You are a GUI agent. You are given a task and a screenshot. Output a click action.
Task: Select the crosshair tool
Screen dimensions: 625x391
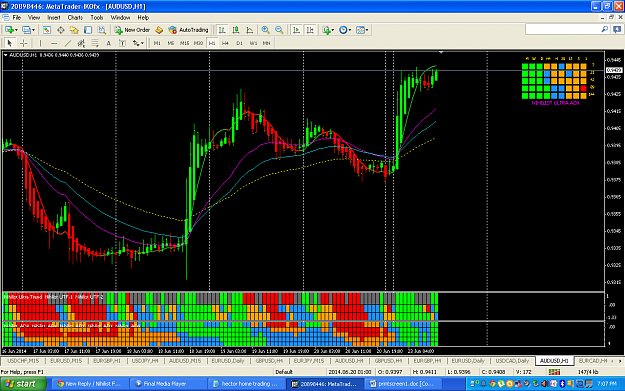(x=24, y=43)
